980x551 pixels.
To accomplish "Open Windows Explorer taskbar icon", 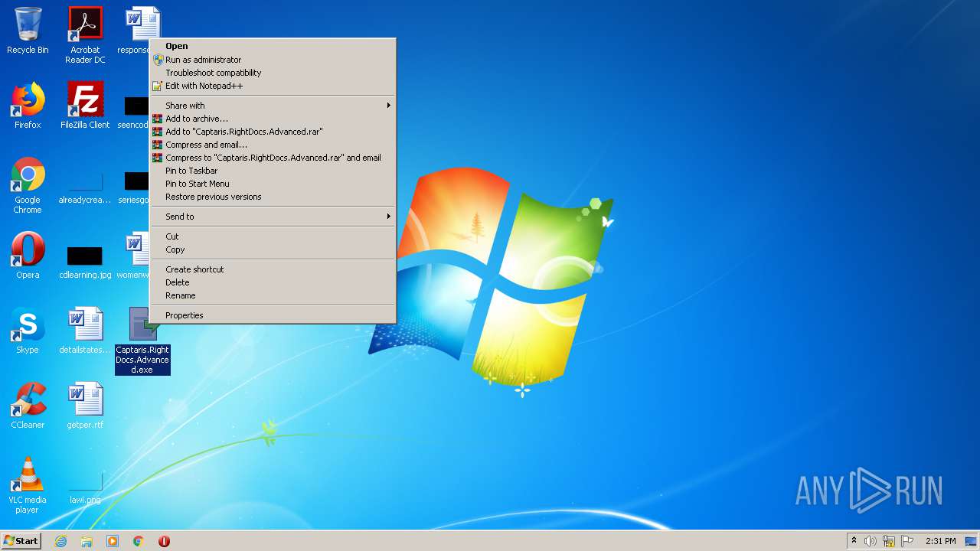I will point(87,541).
